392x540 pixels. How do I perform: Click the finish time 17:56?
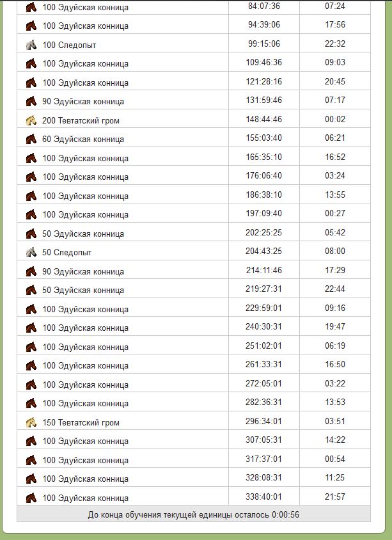tap(335, 24)
